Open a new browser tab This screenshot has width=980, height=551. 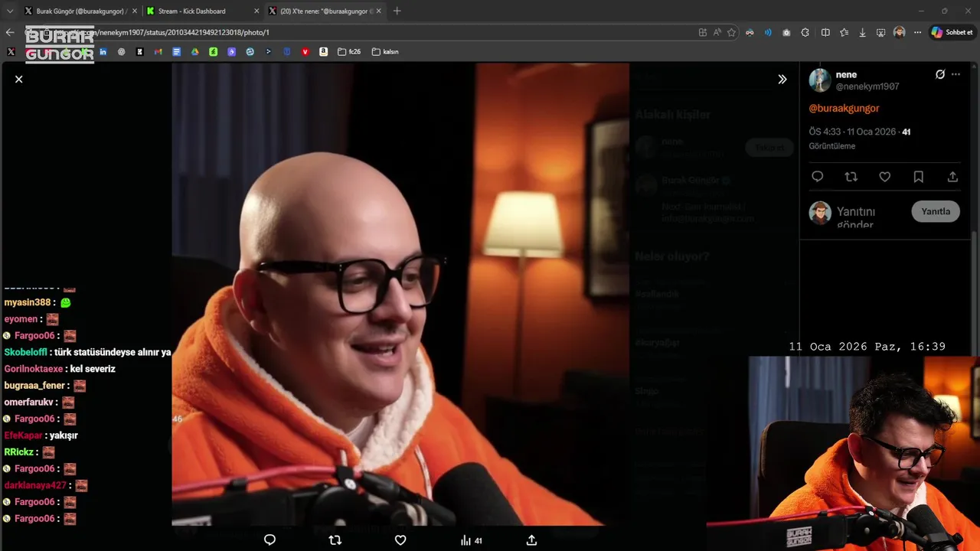(x=397, y=11)
